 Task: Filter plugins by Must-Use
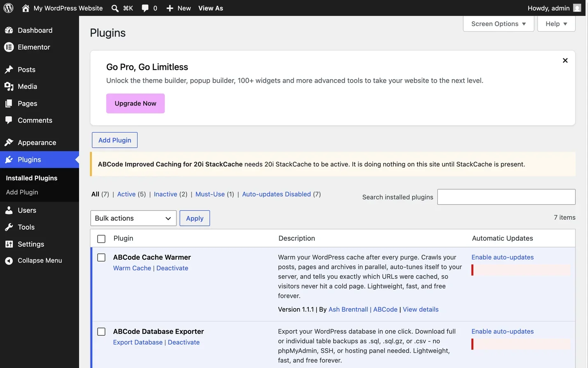(x=210, y=194)
